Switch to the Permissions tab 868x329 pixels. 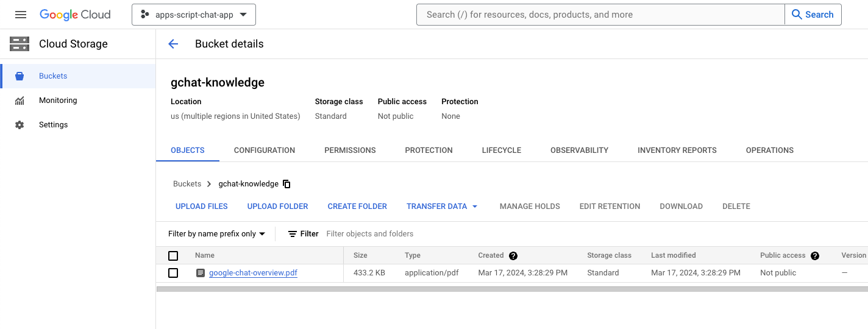350,150
